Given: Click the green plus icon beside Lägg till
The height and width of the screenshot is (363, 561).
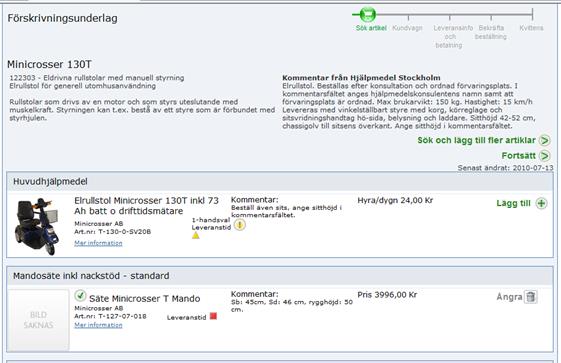Looking at the screenshot, I should [x=541, y=203].
